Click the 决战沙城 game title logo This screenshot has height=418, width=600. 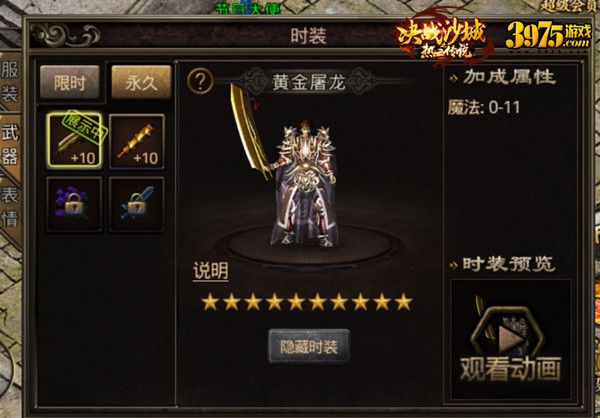(x=442, y=40)
